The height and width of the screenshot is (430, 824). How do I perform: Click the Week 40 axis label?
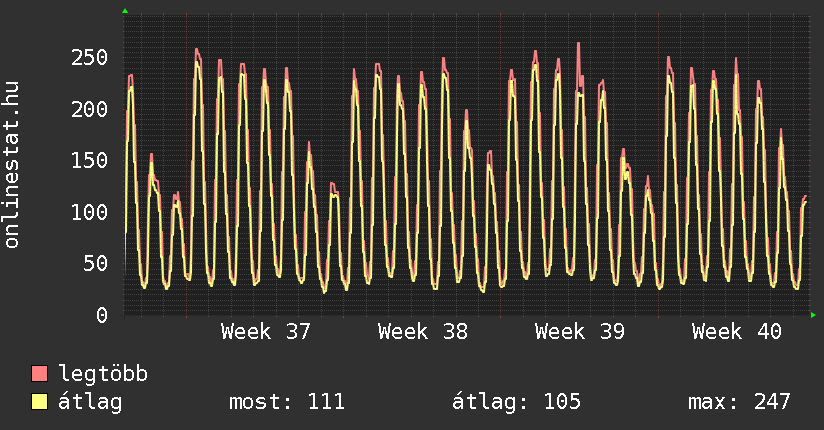click(737, 332)
